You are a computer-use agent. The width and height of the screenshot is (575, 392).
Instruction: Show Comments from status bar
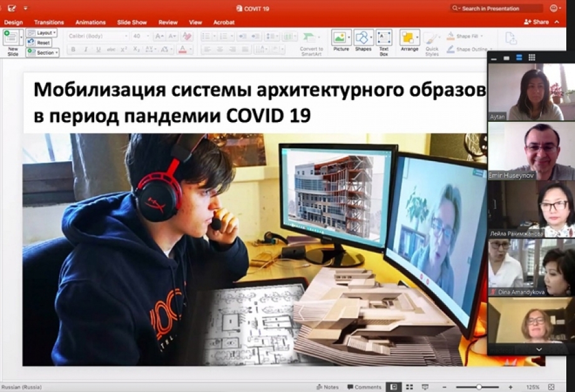[x=364, y=387]
